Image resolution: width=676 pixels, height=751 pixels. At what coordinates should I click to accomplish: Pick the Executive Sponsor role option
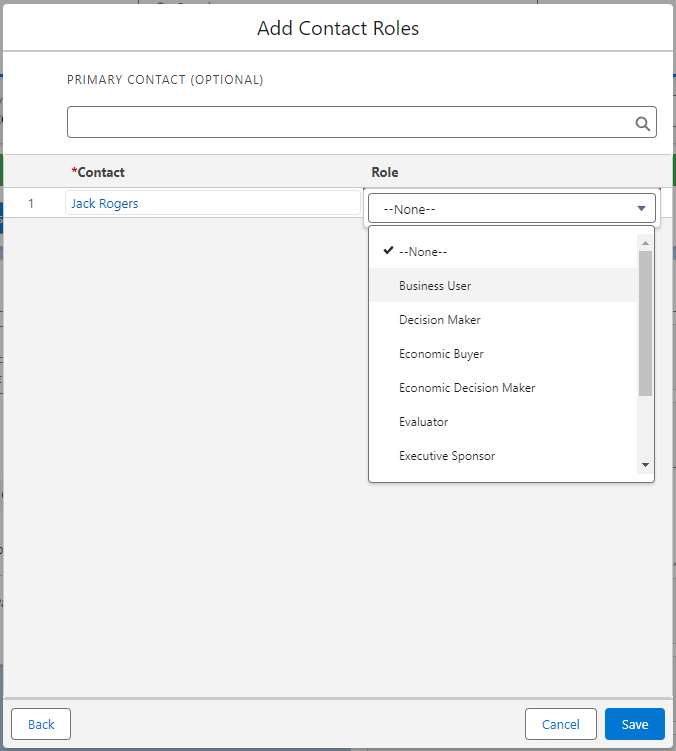click(447, 456)
